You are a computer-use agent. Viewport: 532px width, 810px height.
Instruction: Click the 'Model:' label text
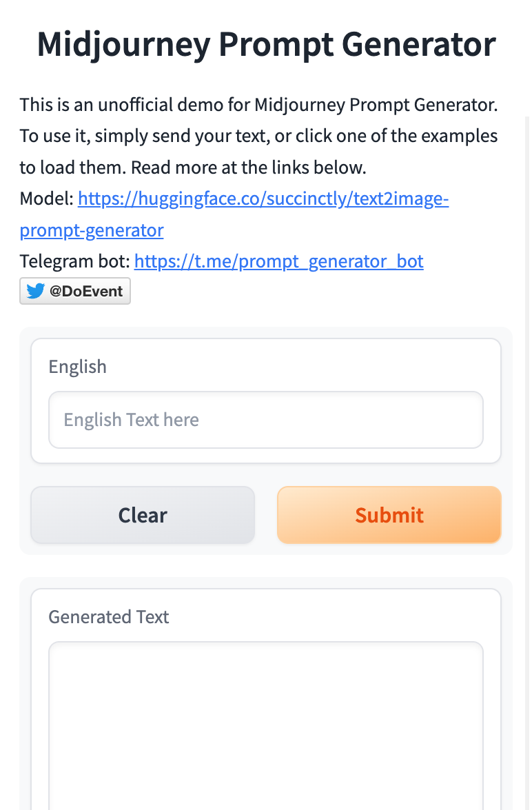[x=46, y=199]
